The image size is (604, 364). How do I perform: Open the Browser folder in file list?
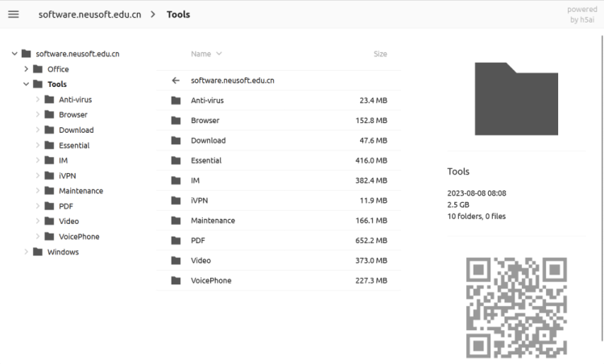click(205, 121)
